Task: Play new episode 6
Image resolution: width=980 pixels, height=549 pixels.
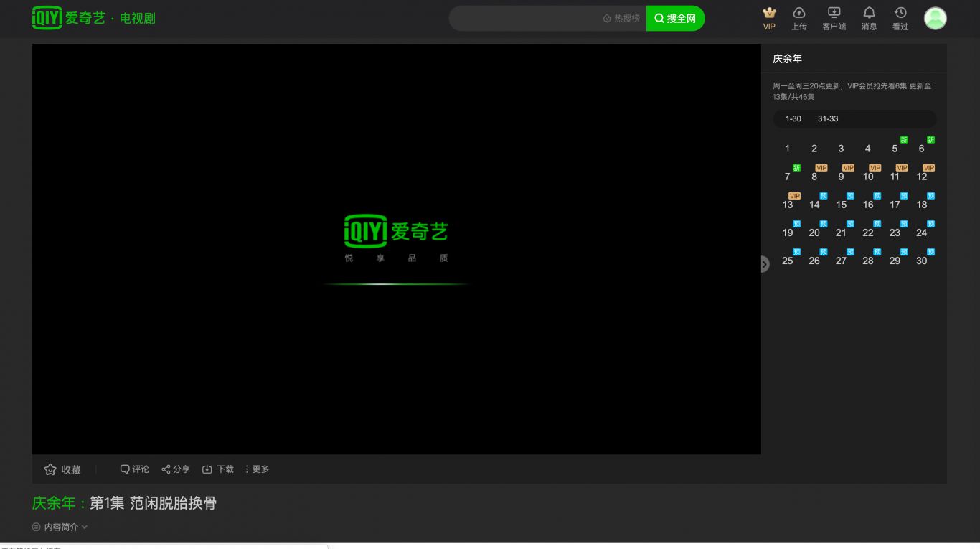Action: click(922, 149)
